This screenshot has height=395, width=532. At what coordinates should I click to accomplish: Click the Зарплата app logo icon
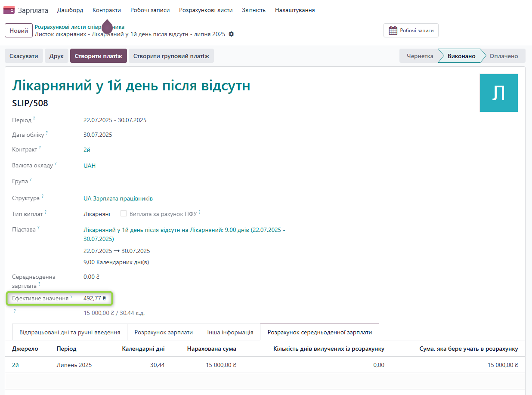point(9,10)
